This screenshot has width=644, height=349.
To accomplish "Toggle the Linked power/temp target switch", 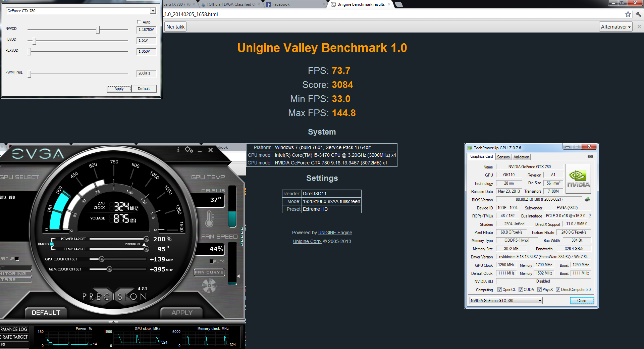I will coord(52,244).
